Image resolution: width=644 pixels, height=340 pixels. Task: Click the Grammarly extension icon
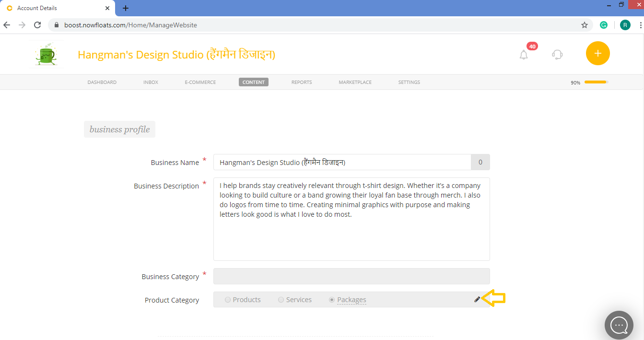pos(604,25)
